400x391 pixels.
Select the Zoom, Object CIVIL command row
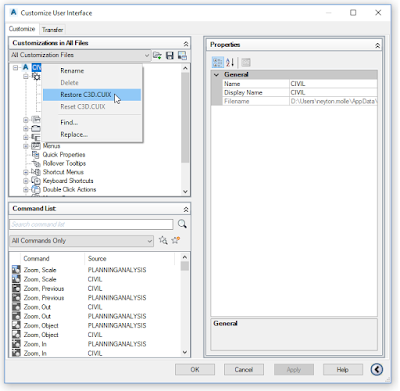pyautogui.click(x=95, y=335)
